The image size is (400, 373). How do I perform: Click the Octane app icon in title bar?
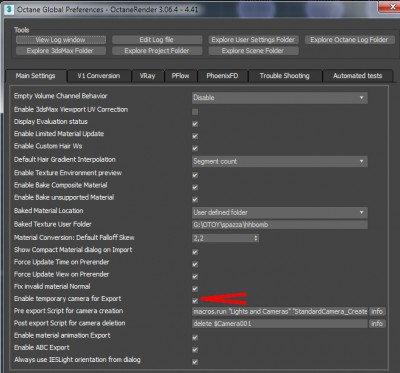tap(10, 9)
